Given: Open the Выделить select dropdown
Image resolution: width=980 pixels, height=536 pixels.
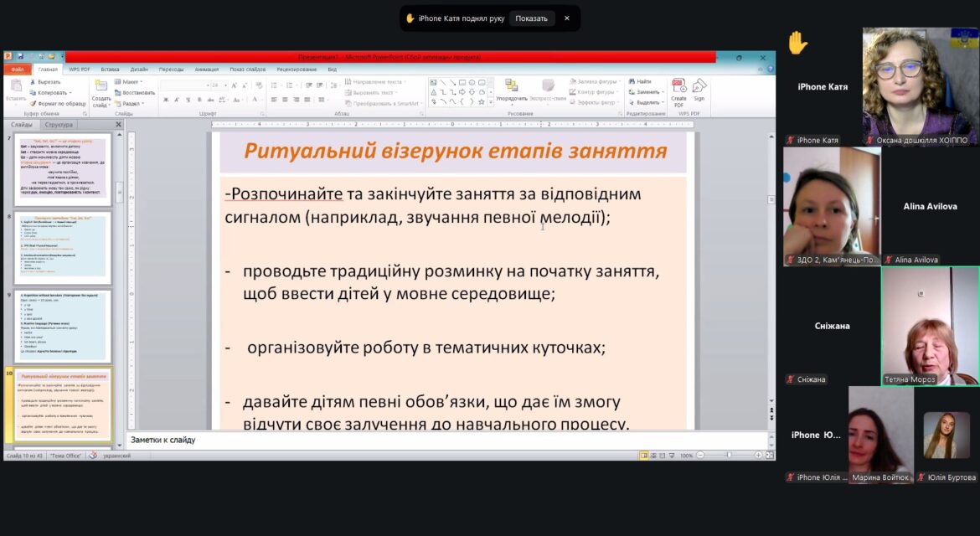Looking at the screenshot, I should click(x=646, y=102).
